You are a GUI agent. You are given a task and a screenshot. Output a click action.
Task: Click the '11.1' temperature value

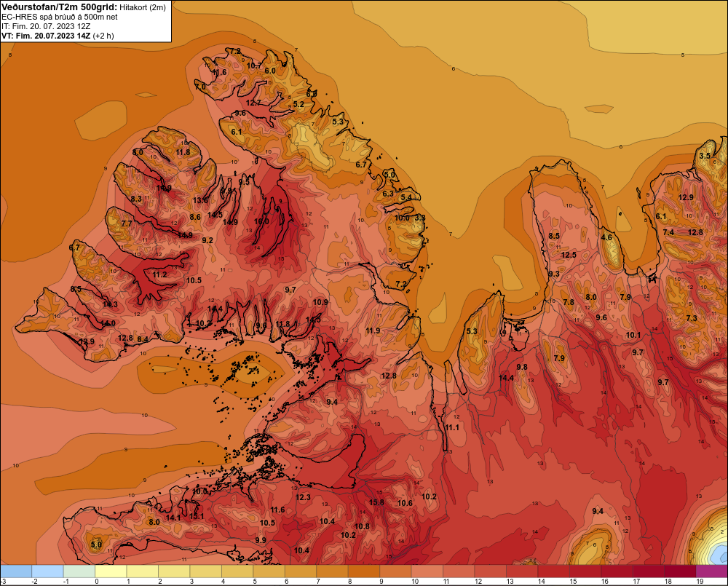click(452, 427)
